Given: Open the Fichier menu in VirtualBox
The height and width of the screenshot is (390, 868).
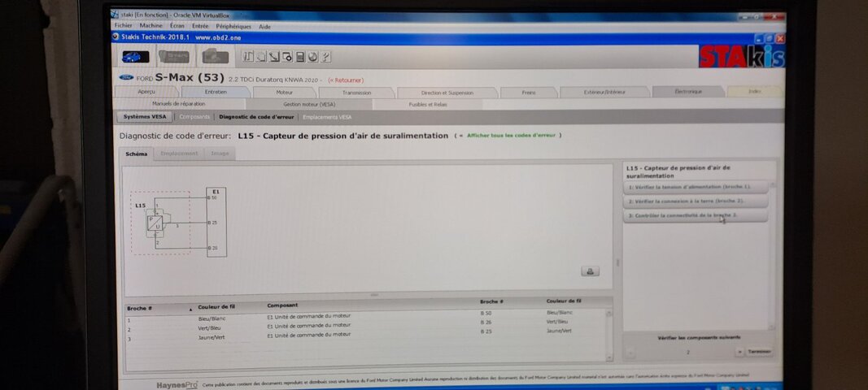Looking at the screenshot, I should 123,26.
